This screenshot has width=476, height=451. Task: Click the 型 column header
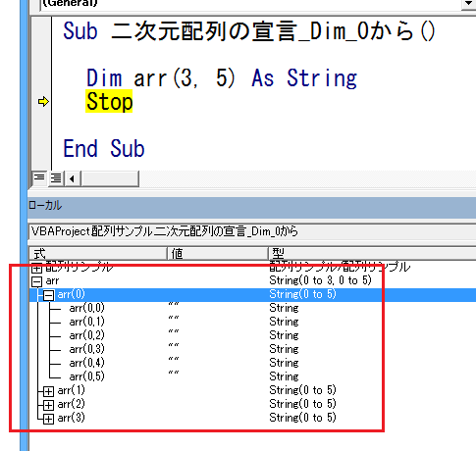372,253
